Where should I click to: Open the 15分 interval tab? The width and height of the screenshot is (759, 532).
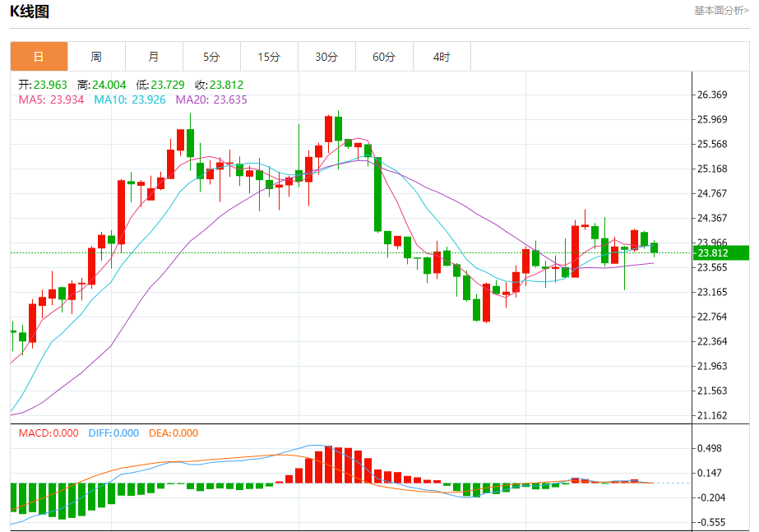[269, 57]
